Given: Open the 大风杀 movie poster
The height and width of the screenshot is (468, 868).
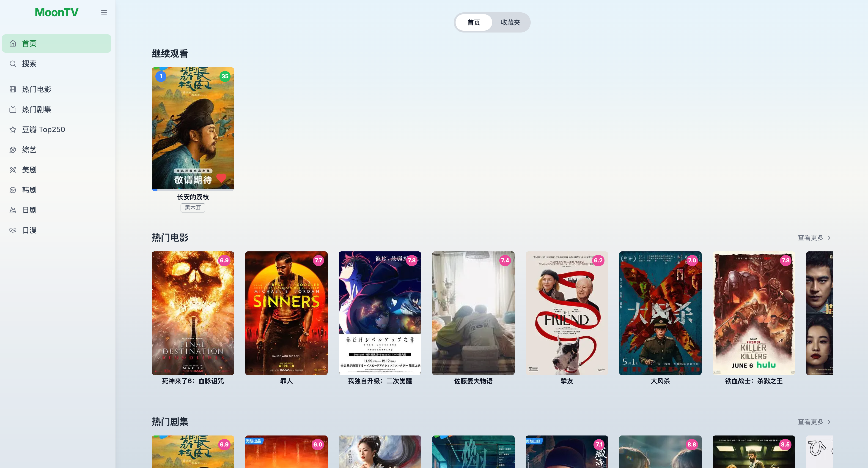Looking at the screenshot, I should [660, 313].
